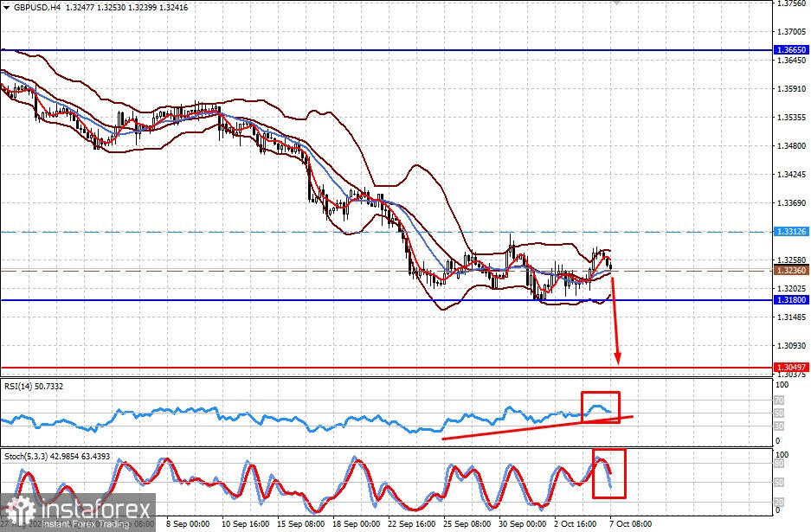This screenshot has width=811, height=532.
Task: Click the 18 Sep 00:00 time label
Action: tap(356, 523)
